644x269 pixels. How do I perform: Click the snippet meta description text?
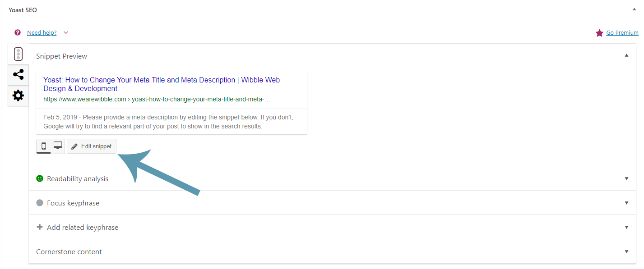tap(168, 122)
